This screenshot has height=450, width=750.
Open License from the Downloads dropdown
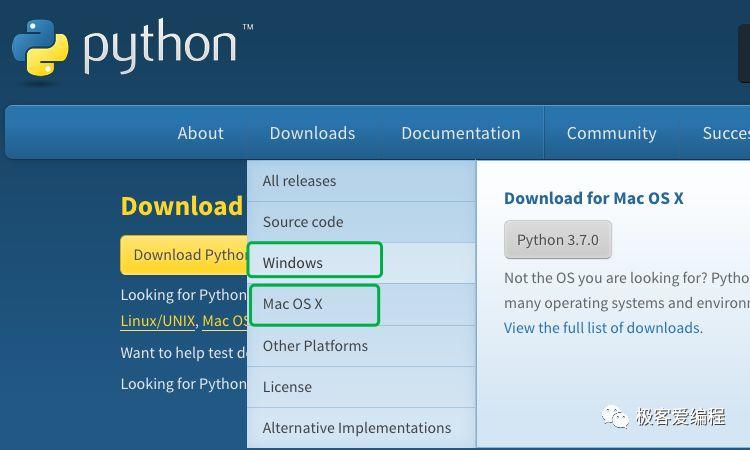pos(362,387)
